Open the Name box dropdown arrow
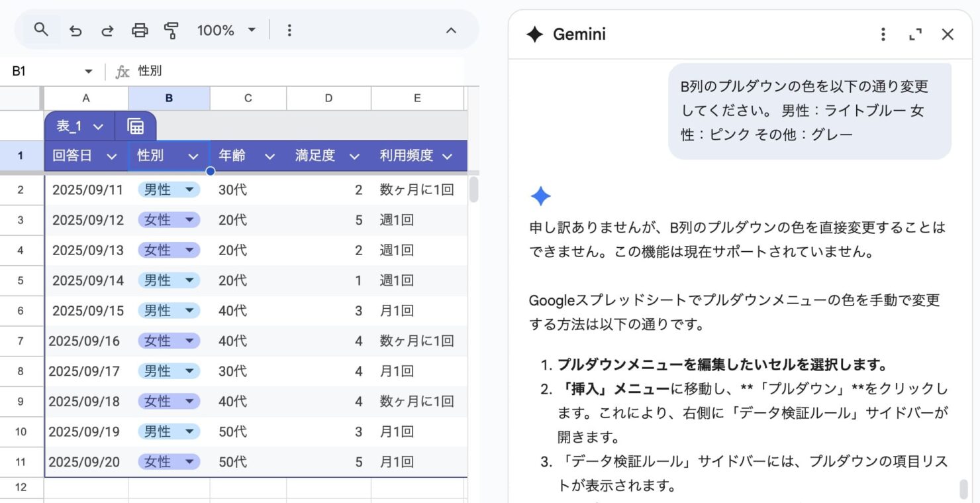The height and width of the screenshot is (503, 980). pyautogui.click(x=88, y=72)
